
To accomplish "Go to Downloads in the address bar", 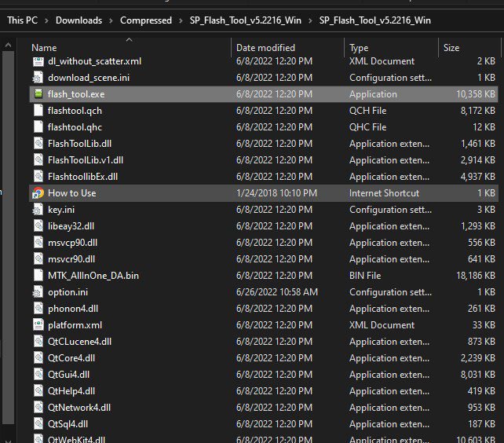I will point(79,20).
